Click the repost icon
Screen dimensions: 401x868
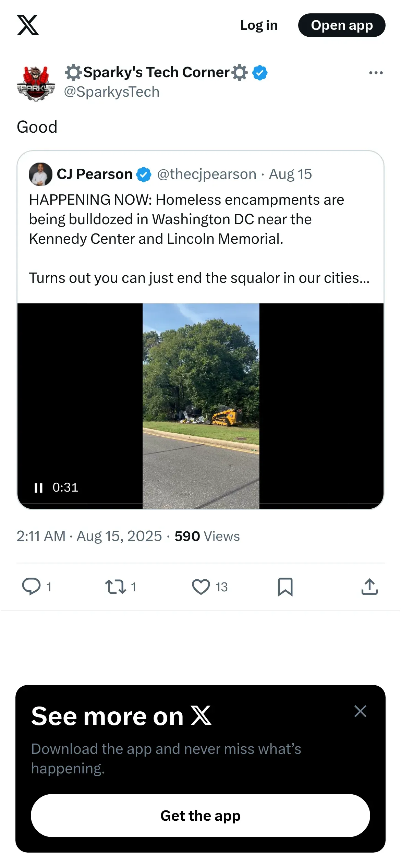[x=116, y=586]
